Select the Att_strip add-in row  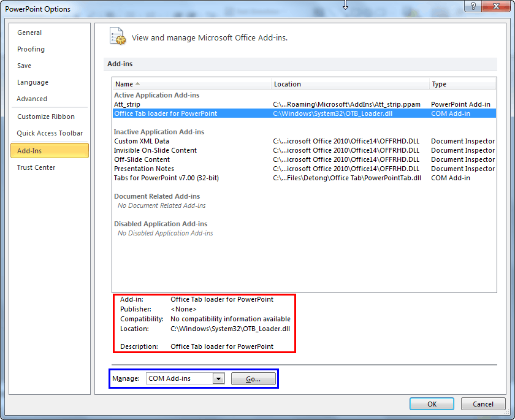[304, 104]
